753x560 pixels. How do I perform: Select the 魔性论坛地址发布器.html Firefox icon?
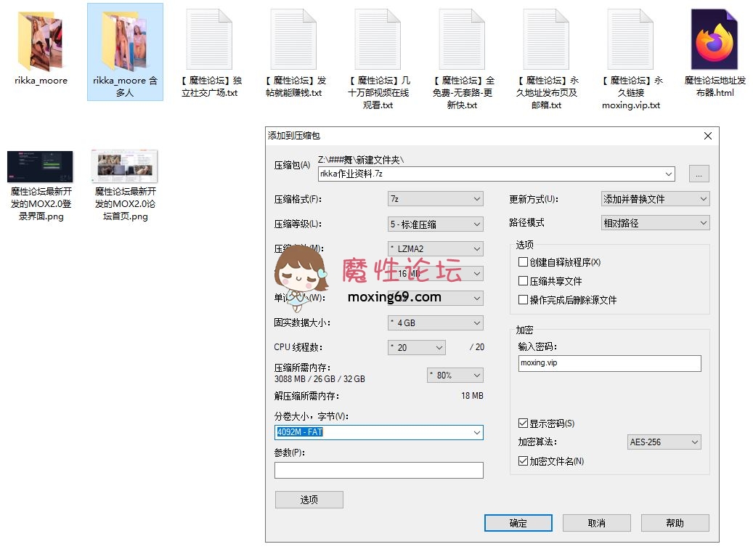[x=715, y=39]
